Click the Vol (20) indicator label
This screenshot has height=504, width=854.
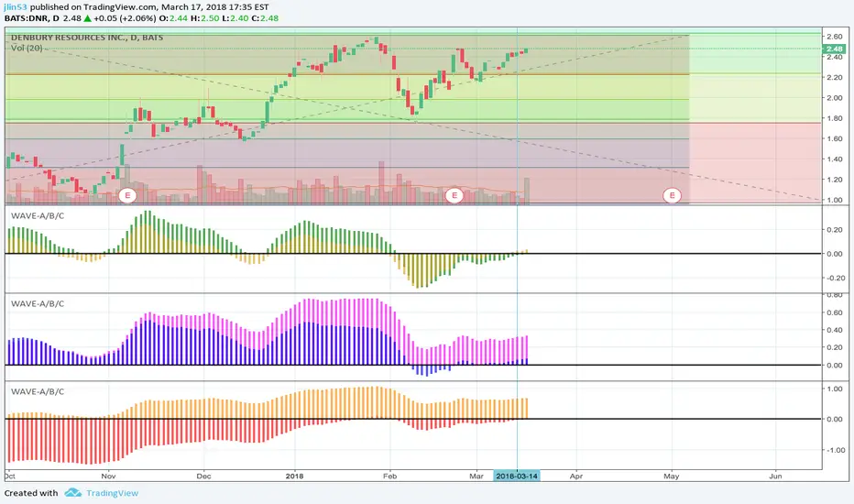point(27,48)
